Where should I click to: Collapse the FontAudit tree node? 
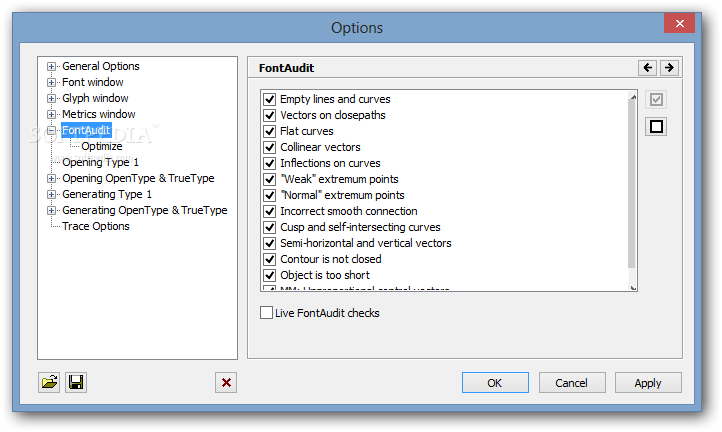pos(52,131)
